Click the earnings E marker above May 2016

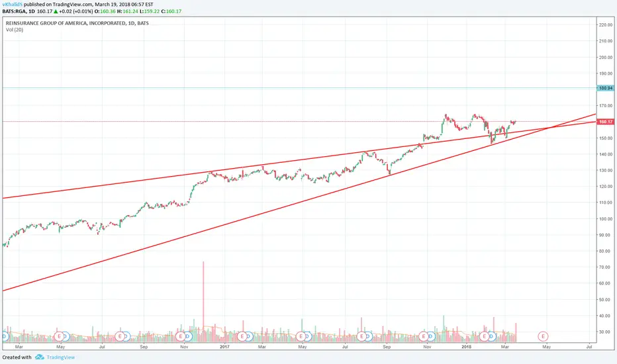(59, 336)
